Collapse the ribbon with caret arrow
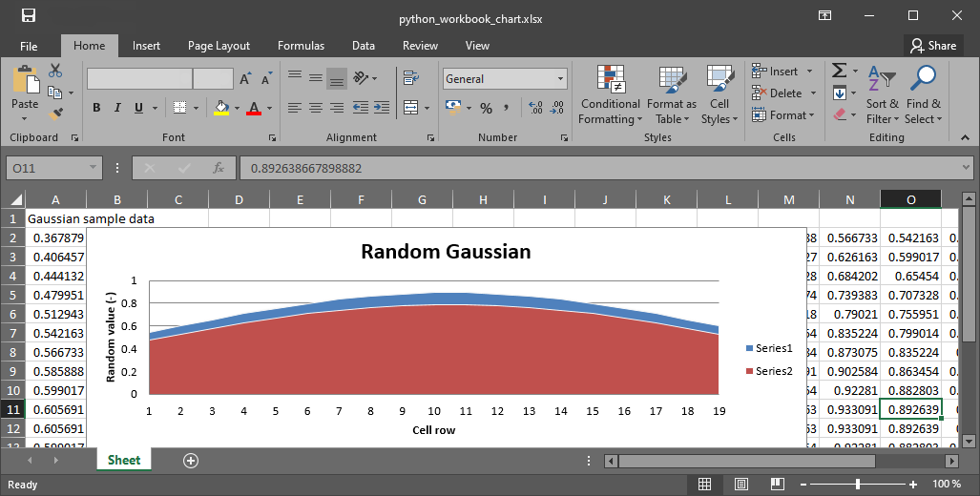Screen dimensions: 980x496 [x=965, y=137]
